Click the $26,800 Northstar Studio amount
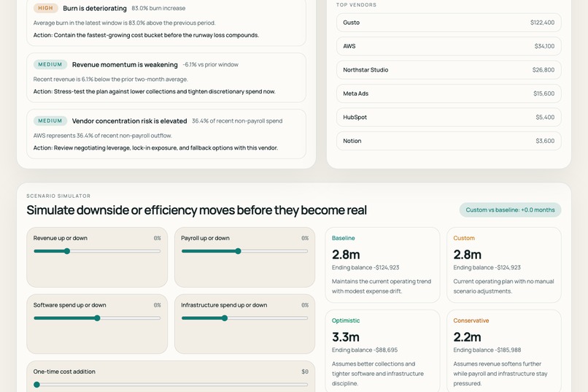 pyautogui.click(x=543, y=70)
